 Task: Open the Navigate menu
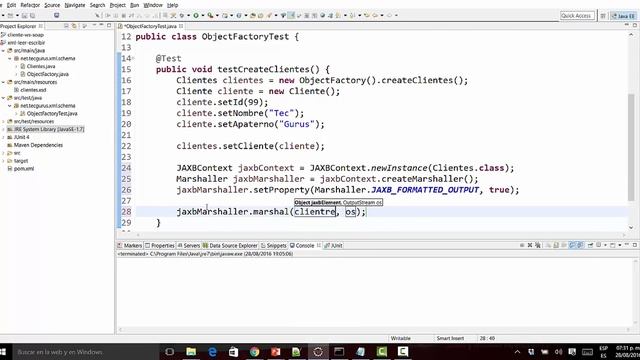[x=75, y=5]
